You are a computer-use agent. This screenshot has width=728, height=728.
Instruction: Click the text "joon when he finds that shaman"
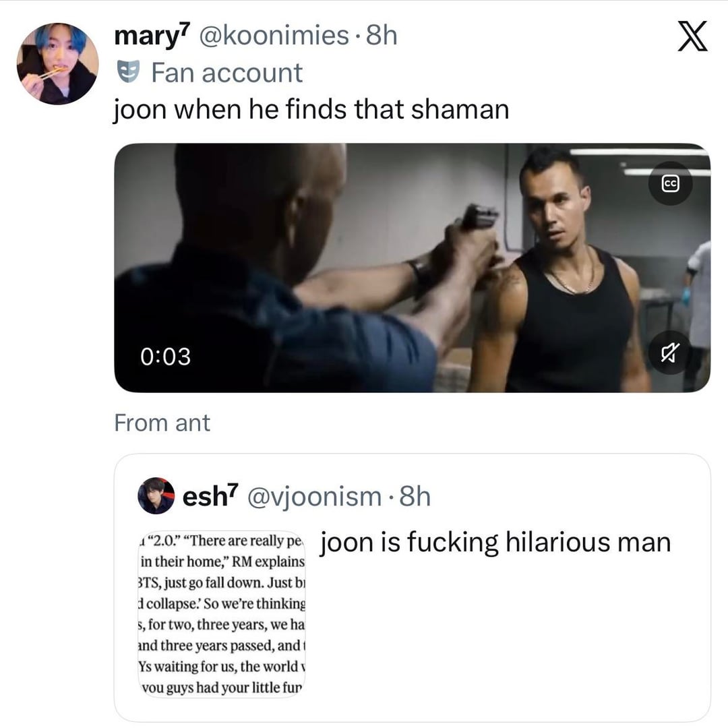tap(311, 109)
